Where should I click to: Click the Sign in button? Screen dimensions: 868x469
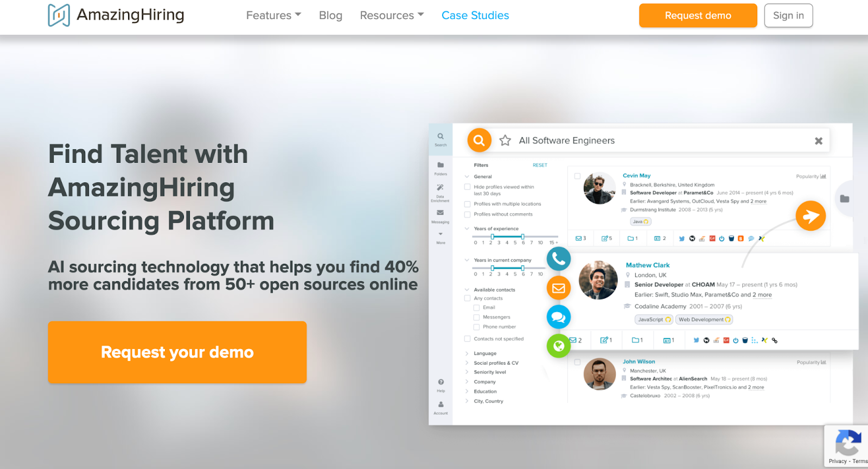coord(789,16)
